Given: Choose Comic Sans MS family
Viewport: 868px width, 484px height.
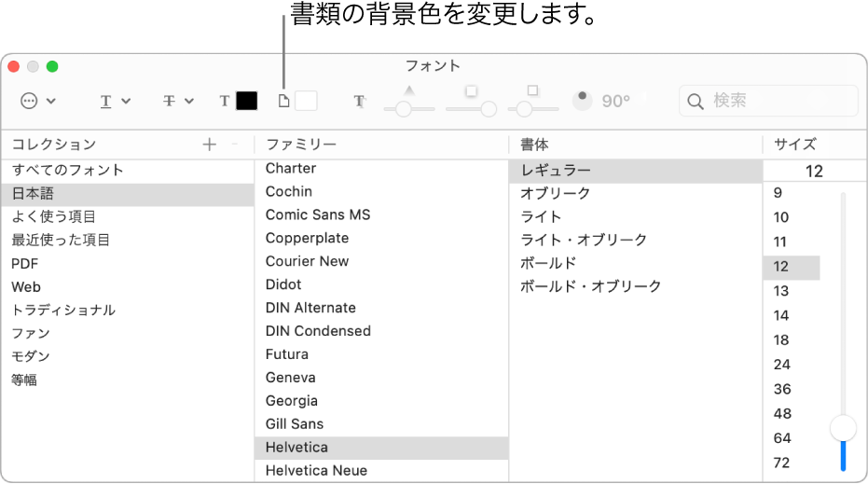Looking at the screenshot, I should [x=381, y=214].
